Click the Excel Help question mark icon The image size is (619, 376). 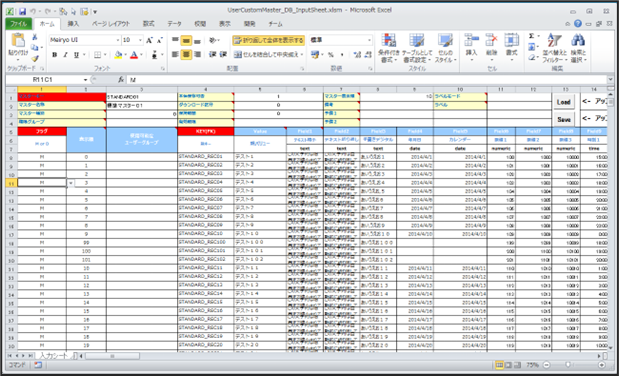(x=578, y=24)
